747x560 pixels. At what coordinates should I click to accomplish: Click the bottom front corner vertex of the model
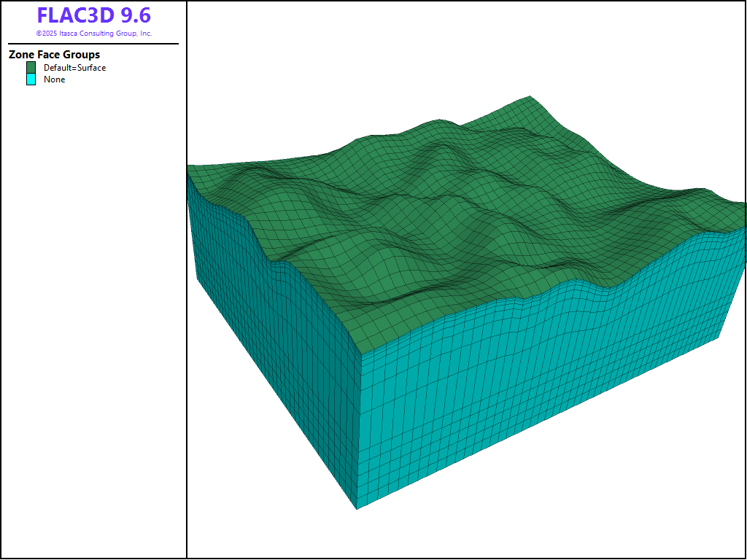tap(357, 509)
